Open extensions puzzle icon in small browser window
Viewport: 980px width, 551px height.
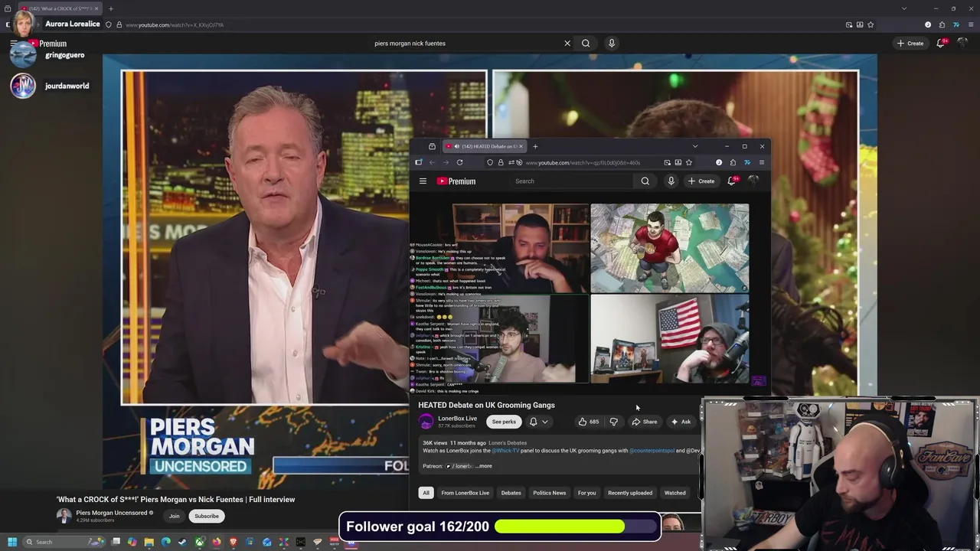click(x=733, y=162)
